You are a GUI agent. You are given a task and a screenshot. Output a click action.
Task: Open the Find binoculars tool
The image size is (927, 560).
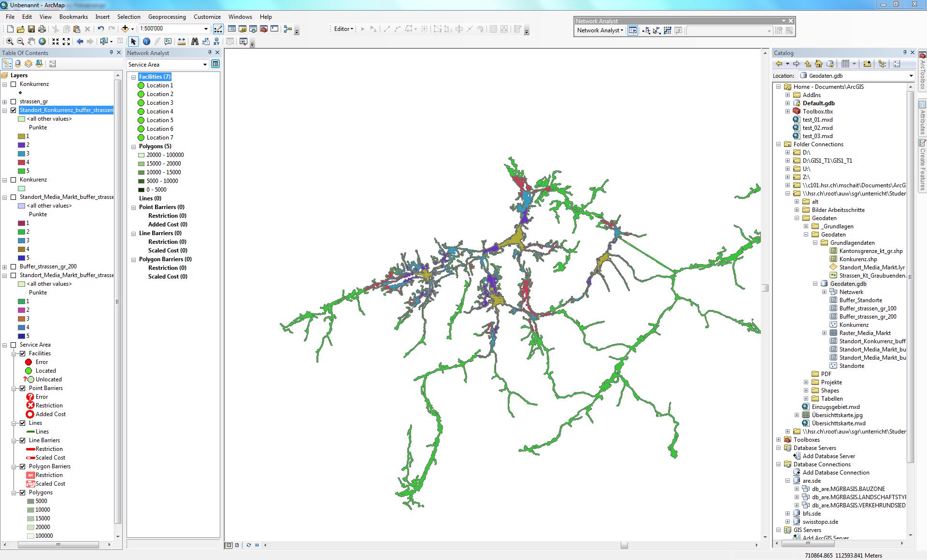coord(195,42)
